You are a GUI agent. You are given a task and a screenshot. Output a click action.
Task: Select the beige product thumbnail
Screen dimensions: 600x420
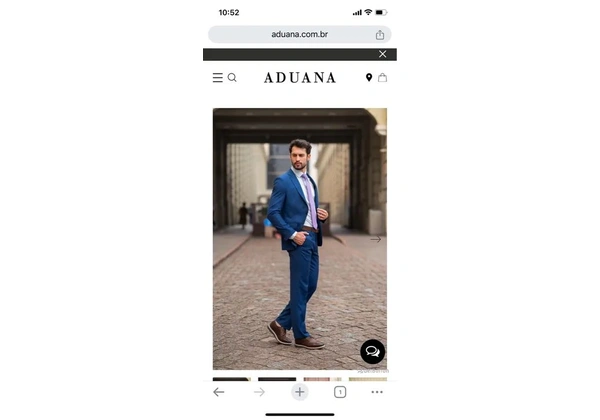point(368,379)
